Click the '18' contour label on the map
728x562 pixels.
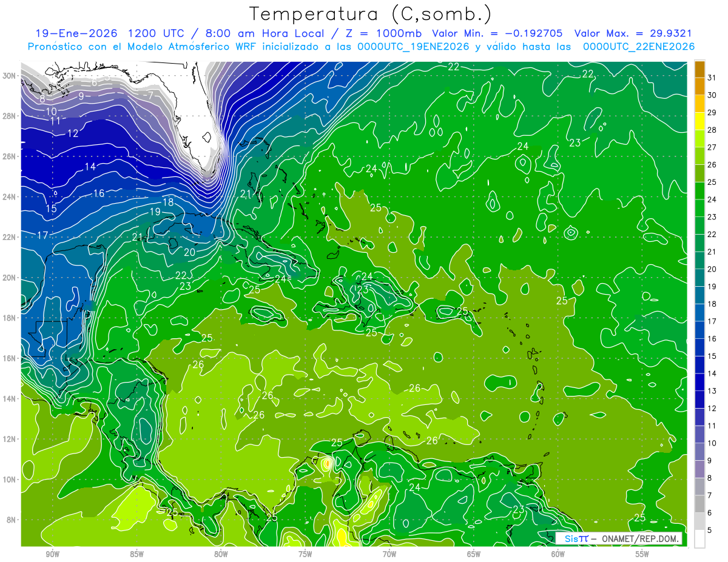pos(168,202)
